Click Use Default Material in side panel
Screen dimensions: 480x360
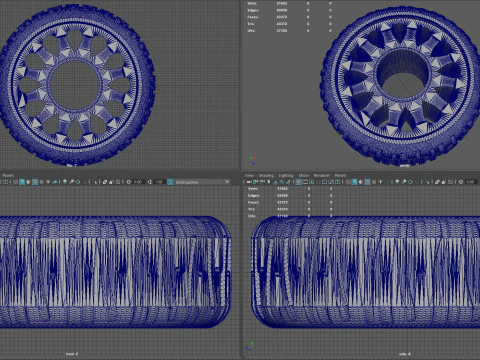360,182
